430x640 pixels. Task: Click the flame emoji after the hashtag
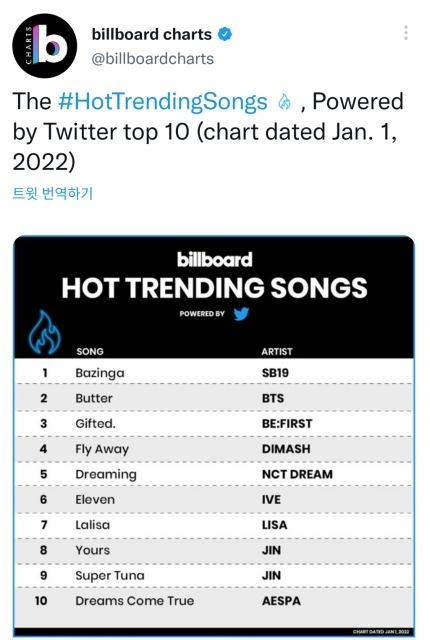[x=284, y=102]
